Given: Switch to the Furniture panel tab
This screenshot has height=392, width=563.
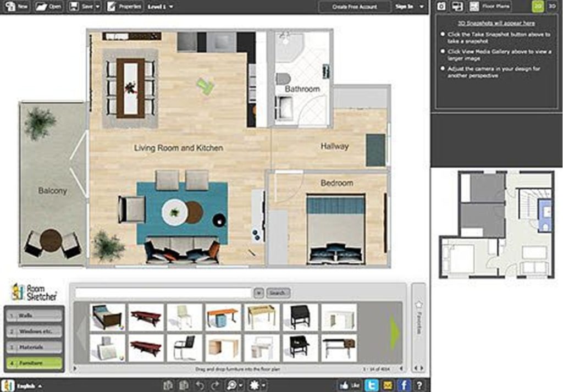Looking at the screenshot, I should tap(33, 363).
